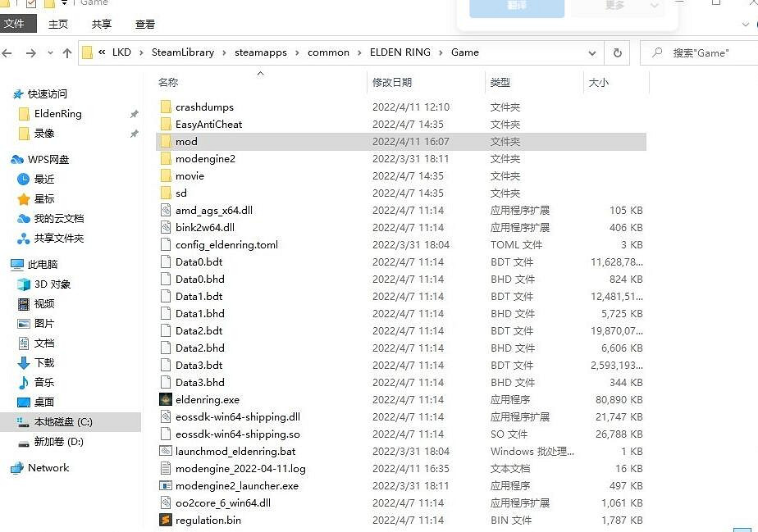Viewport: 758px width, 532px height.
Task: Open Network at the bottom of sidebar
Action: pyautogui.click(x=49, y=467)
